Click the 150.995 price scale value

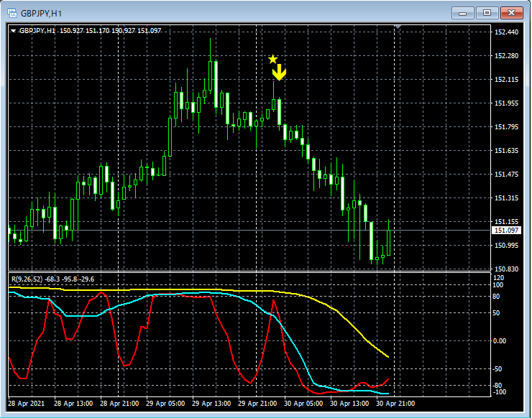pyautogui.click(x=506, y=246)
